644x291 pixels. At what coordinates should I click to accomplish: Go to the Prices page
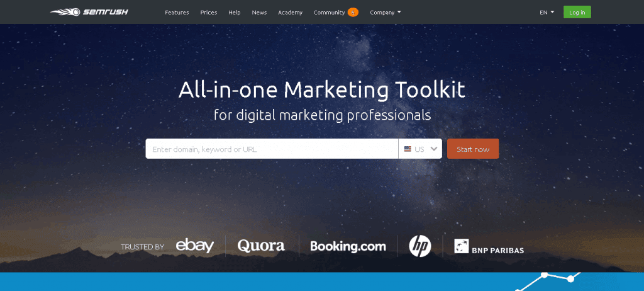pyautogui.click(x=209, y=13)
